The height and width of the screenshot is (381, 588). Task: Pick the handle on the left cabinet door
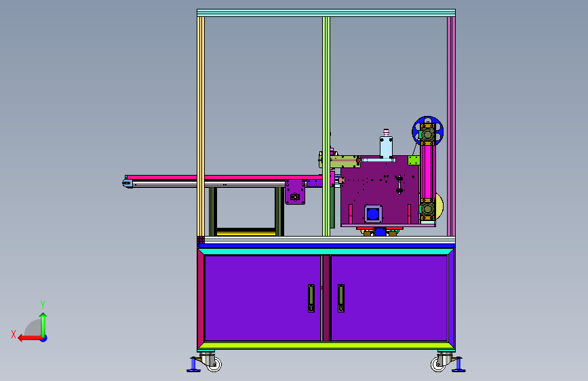311,298
